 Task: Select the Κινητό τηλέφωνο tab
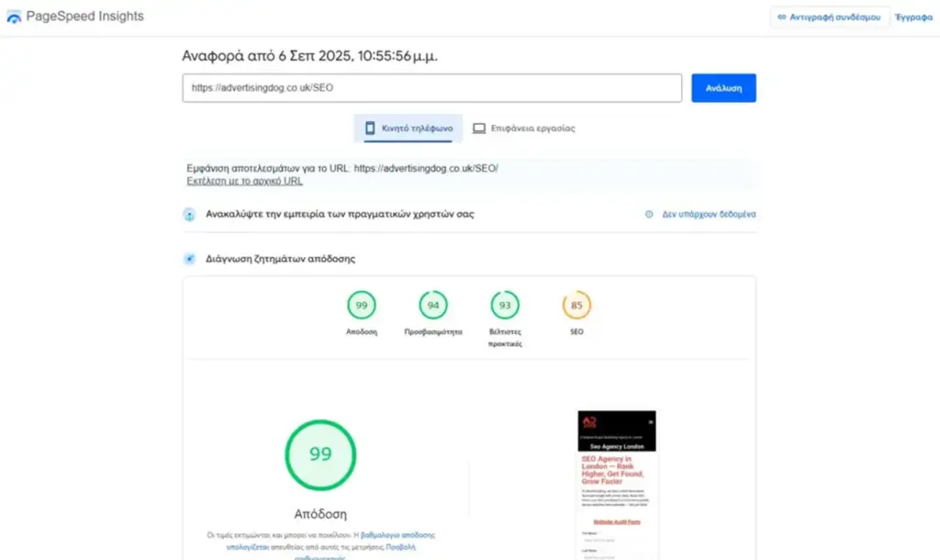tap(408, 129)
